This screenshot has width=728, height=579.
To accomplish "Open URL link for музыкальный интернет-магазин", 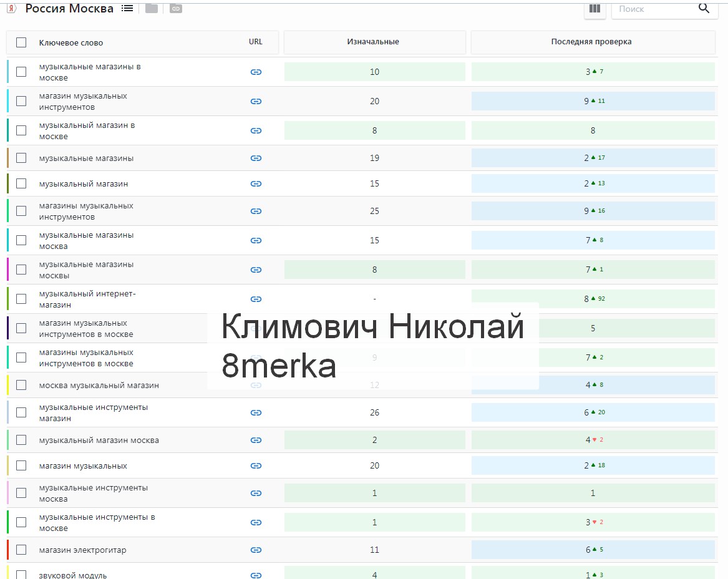I will coord(256,299).
